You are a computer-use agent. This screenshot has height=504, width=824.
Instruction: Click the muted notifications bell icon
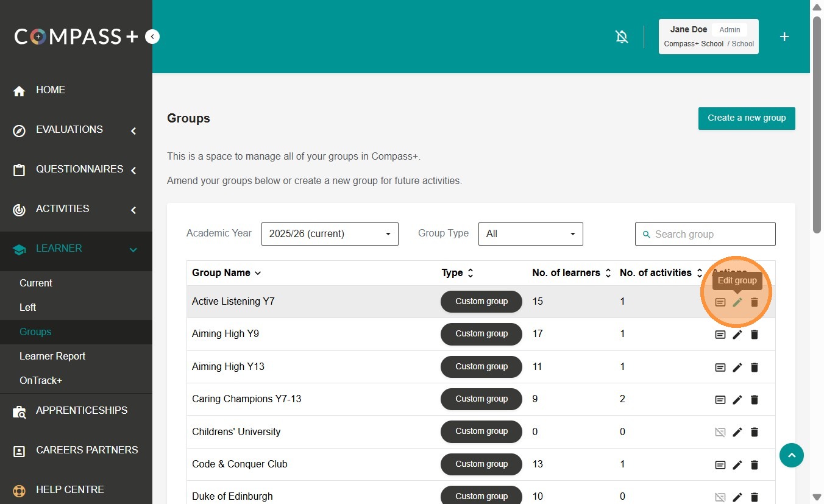(622, 37)
